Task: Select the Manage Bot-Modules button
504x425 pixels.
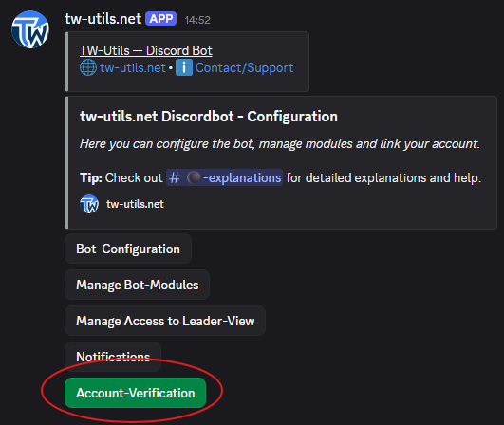Action: (138, 285)
